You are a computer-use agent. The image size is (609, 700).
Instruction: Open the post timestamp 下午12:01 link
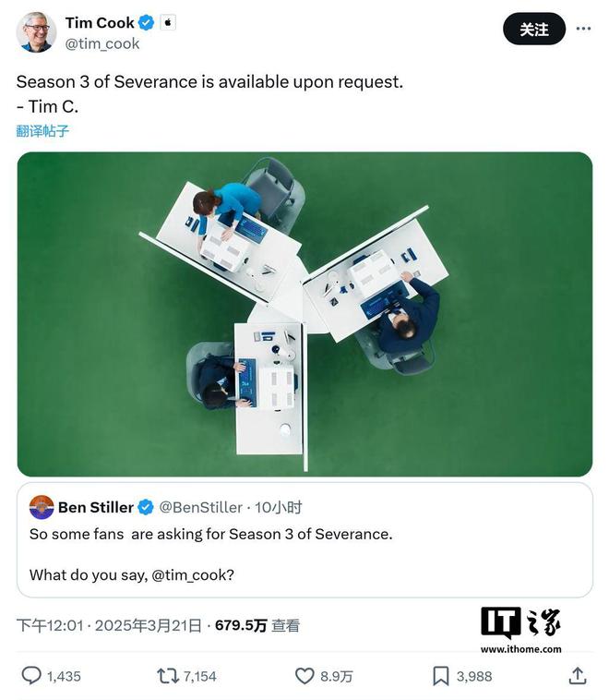pyautogui.click(x=50, y=625)
